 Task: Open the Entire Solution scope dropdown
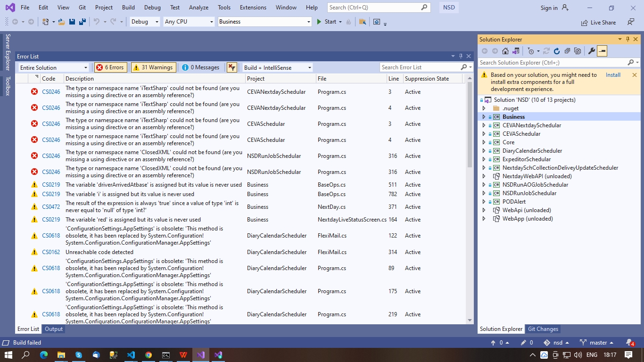pos(54,67)
